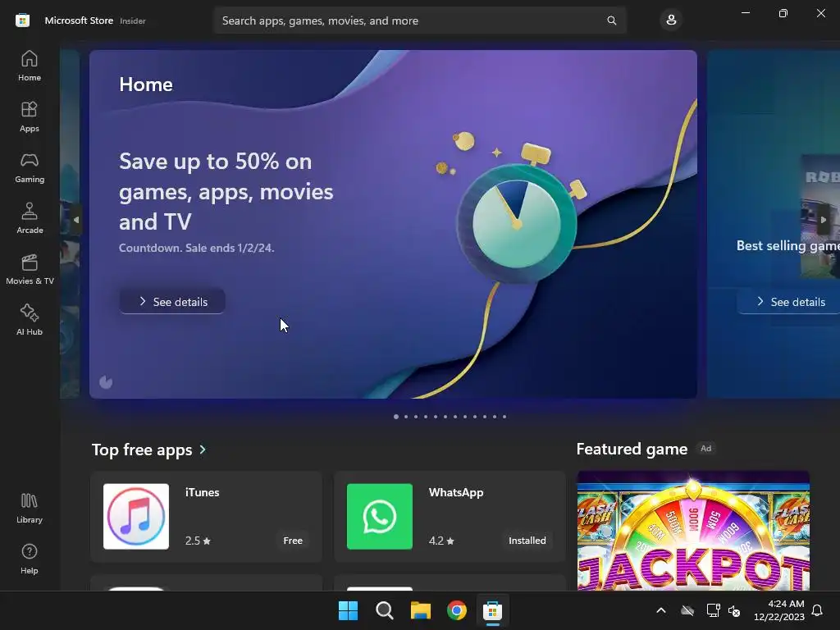
Task: Click the iTunes Free button
Action: tap(293, 541)
